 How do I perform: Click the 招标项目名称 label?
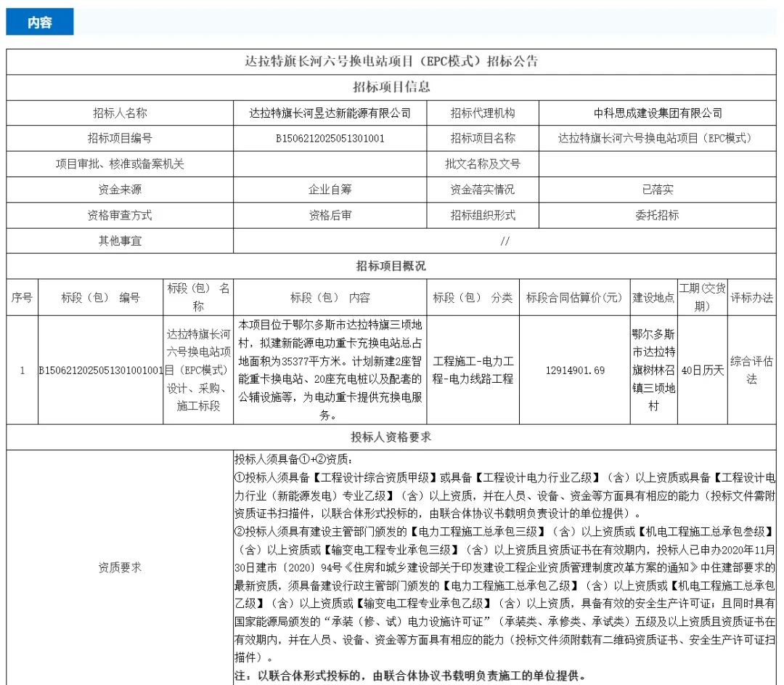pyautogui.click(x=483, y=138)
